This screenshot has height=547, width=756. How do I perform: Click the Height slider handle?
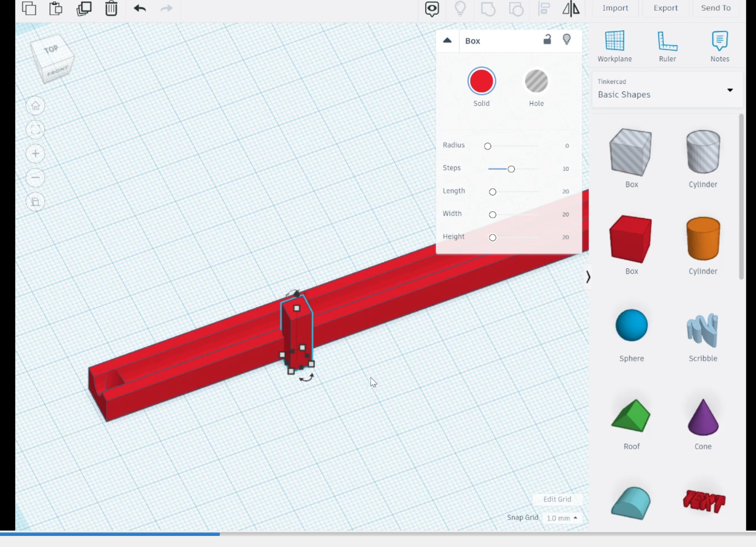point(492,238)
